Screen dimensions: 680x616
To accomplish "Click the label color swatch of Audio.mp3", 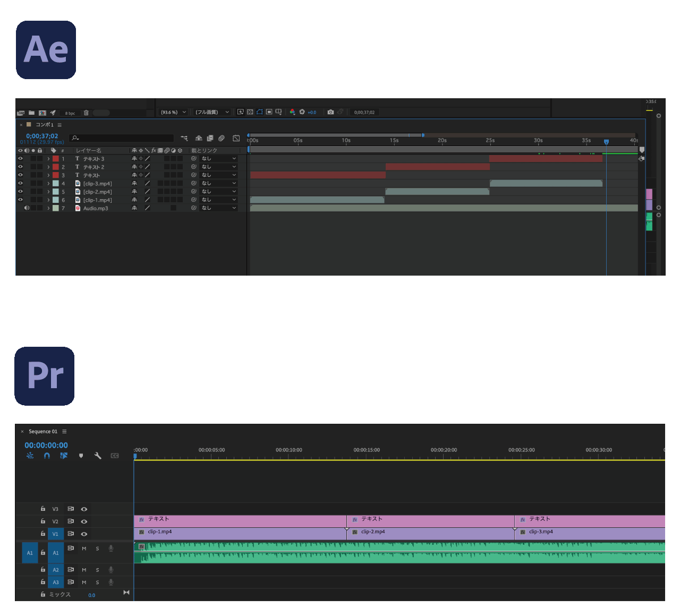I will click(x=56, y=208).
